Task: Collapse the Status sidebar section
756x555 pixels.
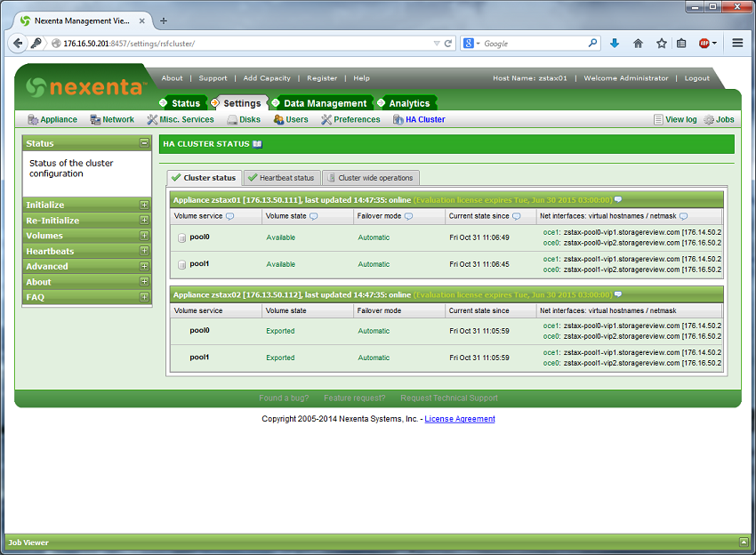Action: point(144,142)
